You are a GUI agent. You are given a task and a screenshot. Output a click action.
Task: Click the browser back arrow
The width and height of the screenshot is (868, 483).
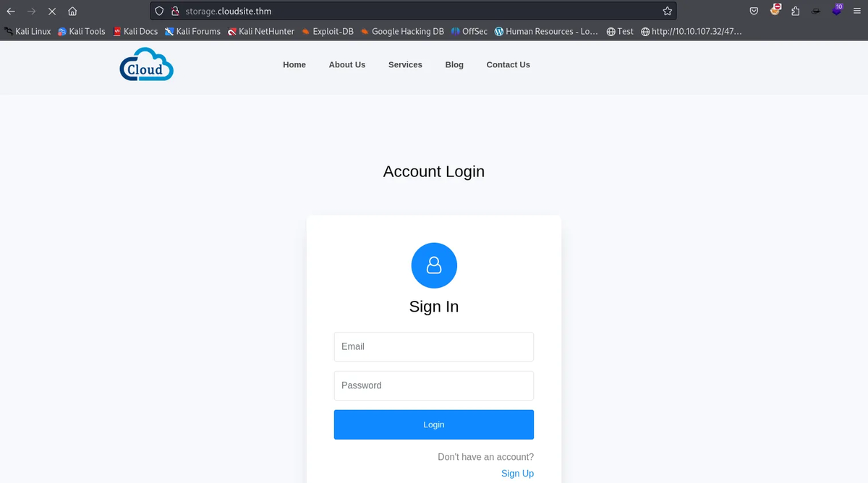point(11,12)
